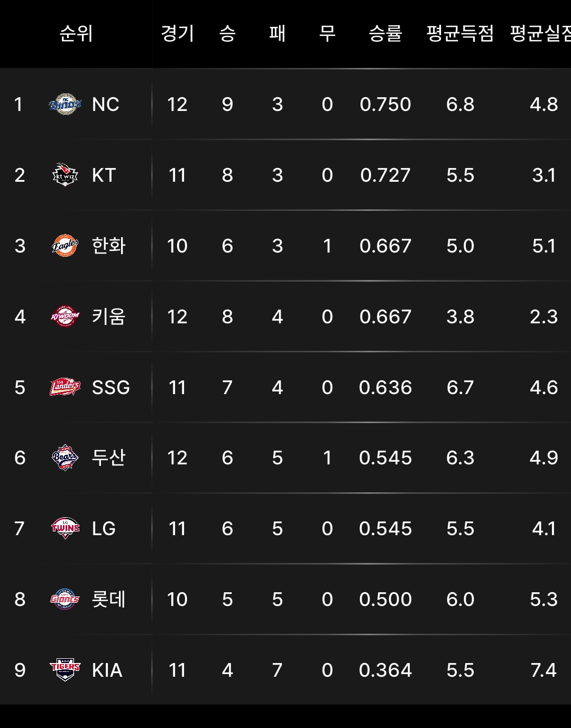Select KIA's 7.4 average runs allowed cell

tap(544, 670)
